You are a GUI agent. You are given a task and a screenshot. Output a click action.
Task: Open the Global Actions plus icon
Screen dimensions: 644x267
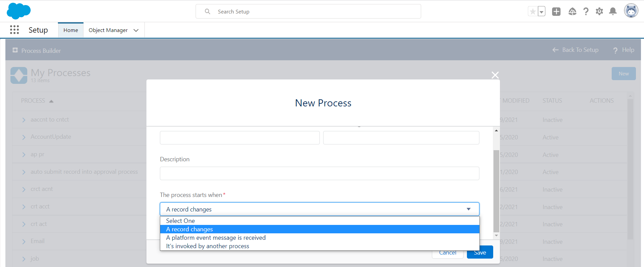556,12
